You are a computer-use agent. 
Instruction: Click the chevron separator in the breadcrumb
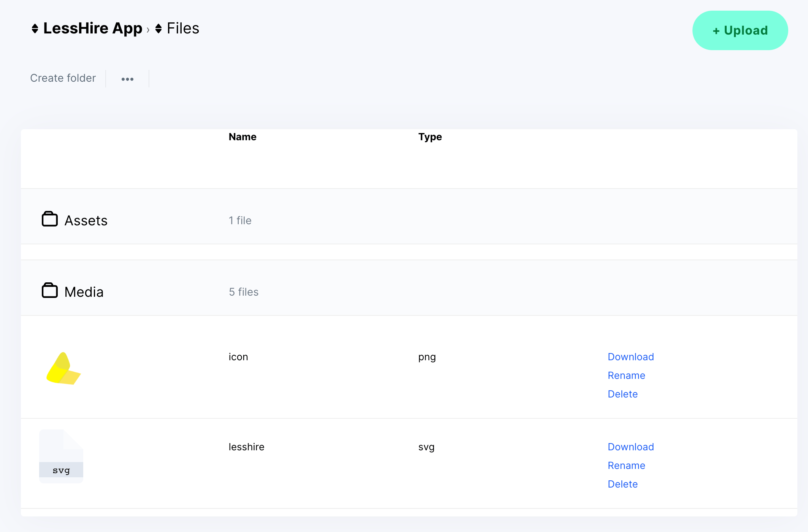147,29
